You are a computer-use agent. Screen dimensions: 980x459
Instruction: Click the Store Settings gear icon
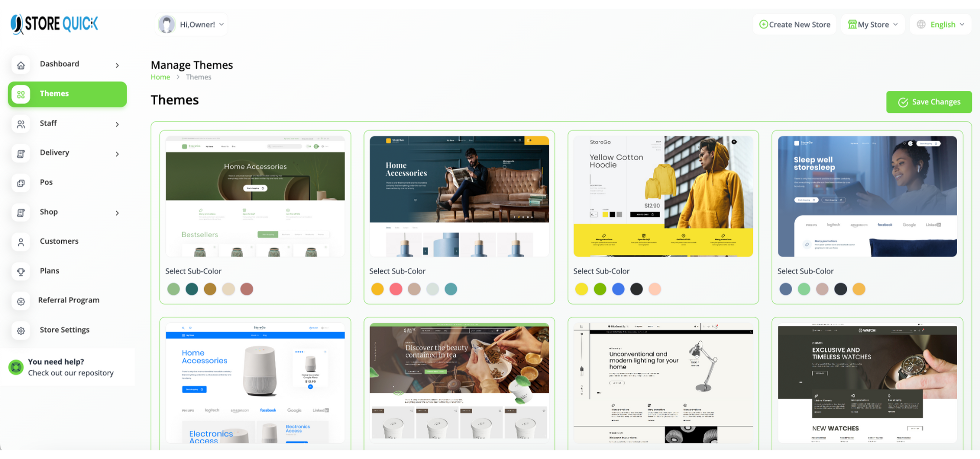21,331
